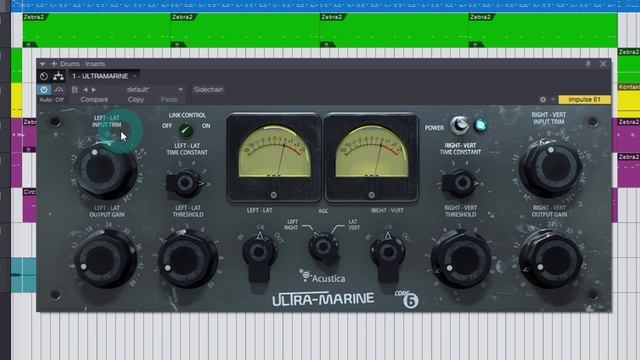Add an insert with the plus icon

(x=53, y=64)
